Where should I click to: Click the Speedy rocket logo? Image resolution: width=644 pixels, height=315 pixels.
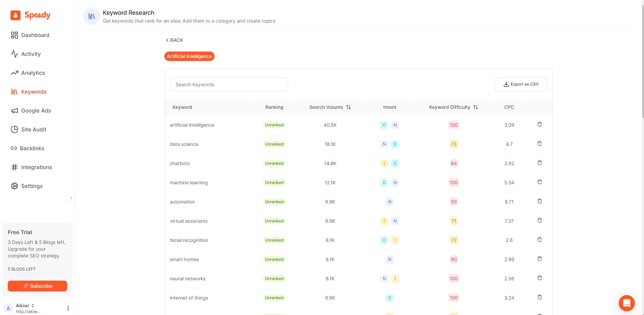(x=16, y=15)
